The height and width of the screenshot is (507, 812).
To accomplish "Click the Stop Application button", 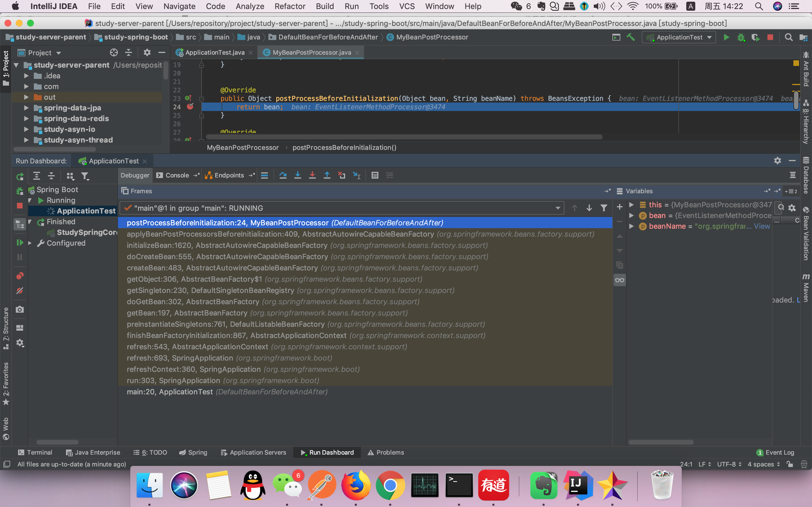I will tap(770, 37).
